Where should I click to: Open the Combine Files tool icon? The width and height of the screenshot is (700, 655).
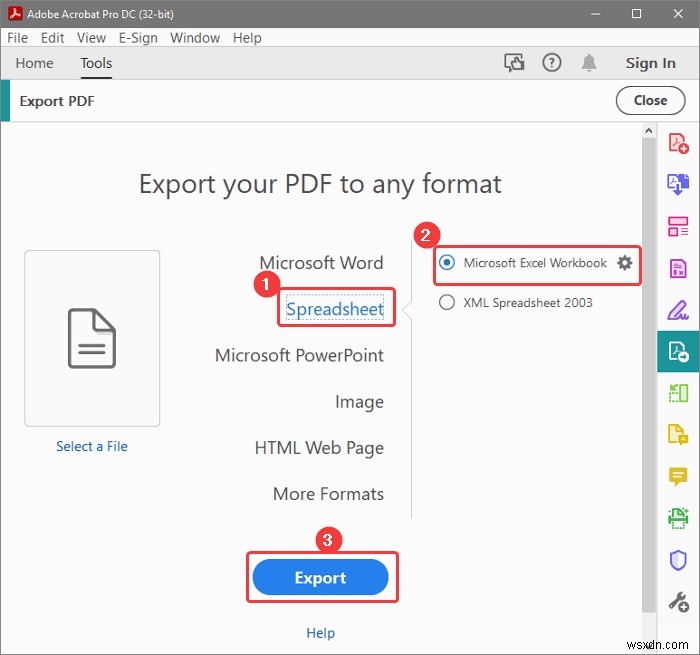click(678, 184)
